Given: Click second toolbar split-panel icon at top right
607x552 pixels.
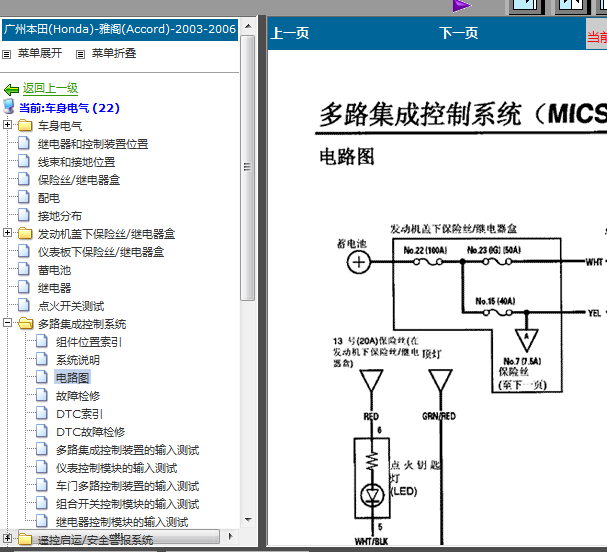Looking at the screenshot, I should click(572, 5).
